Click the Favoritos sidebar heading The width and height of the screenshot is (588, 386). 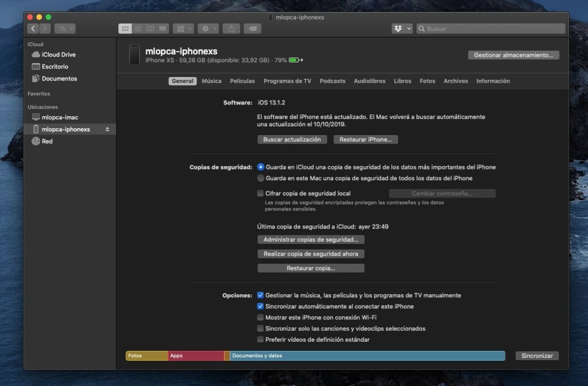(x=38, y=94)
